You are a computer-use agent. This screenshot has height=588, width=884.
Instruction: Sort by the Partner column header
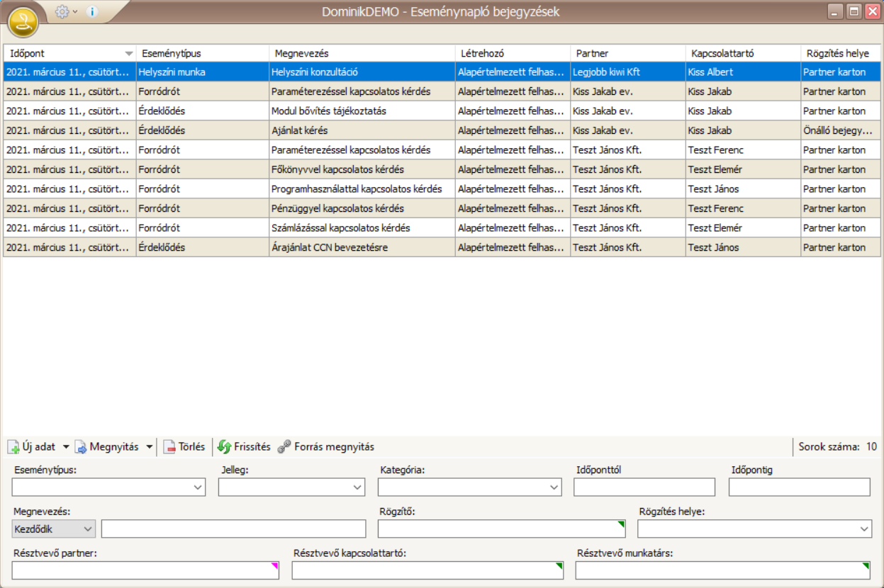point(628,53)
